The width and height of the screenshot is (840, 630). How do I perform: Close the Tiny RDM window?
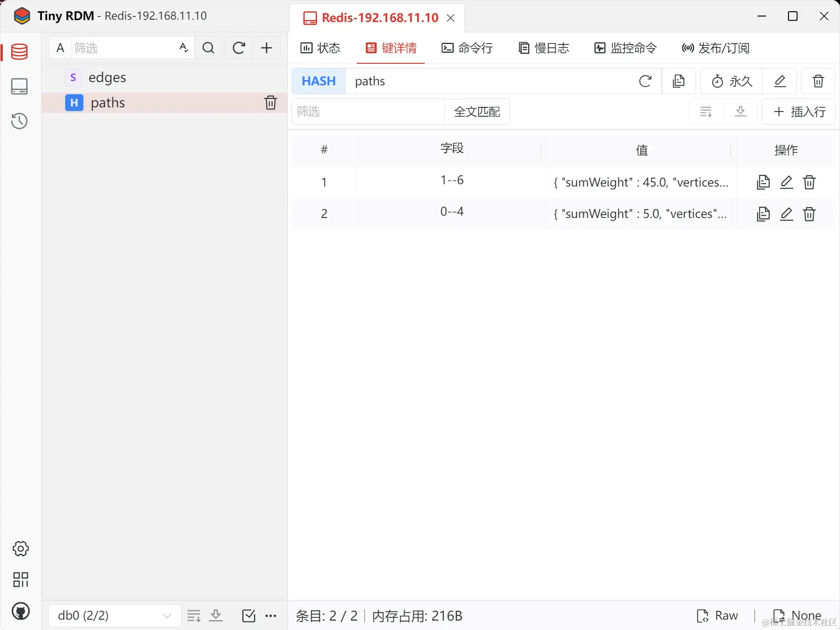click(x=824, y=16)
